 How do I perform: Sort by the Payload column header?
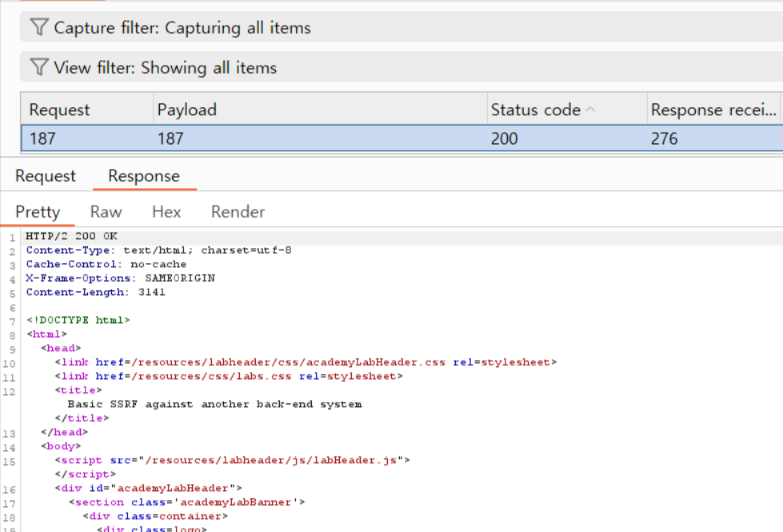click(x=320, y=110)
